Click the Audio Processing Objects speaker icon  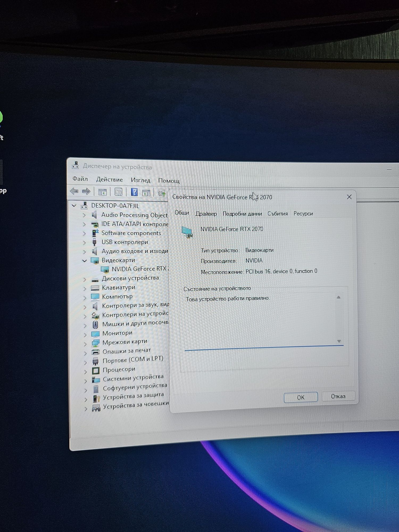[94, 215]
